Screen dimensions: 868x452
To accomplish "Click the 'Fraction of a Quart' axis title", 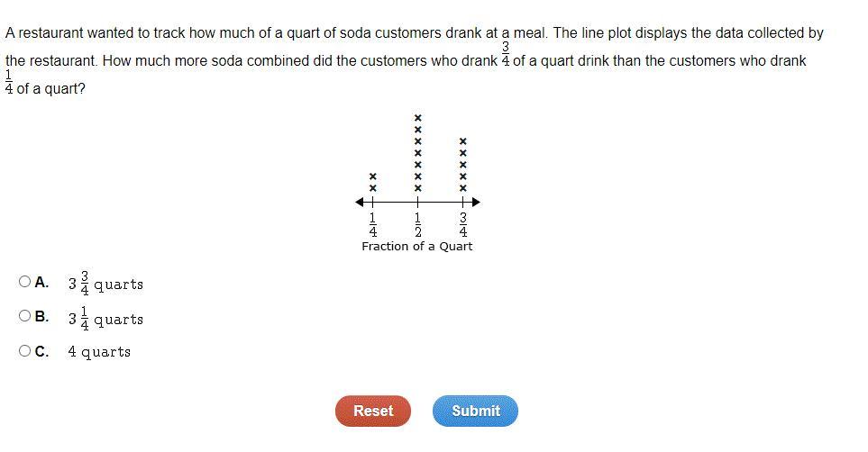I will [x=416, y=246].
